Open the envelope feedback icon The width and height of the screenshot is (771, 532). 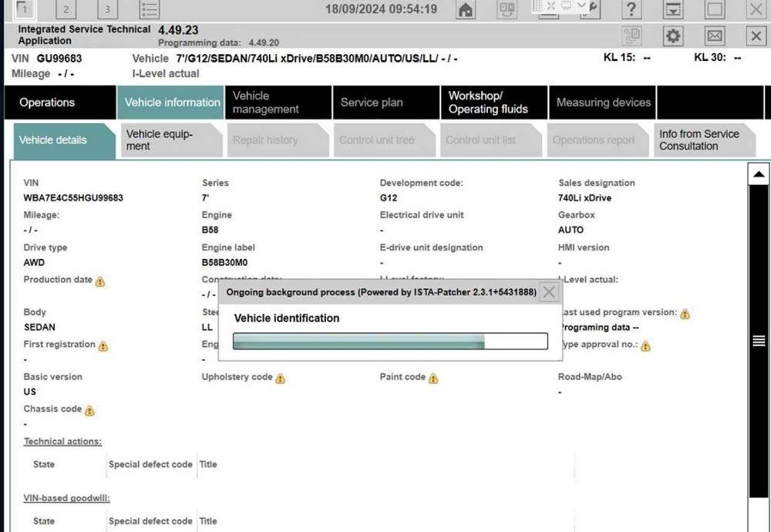[x=715, y=35]
